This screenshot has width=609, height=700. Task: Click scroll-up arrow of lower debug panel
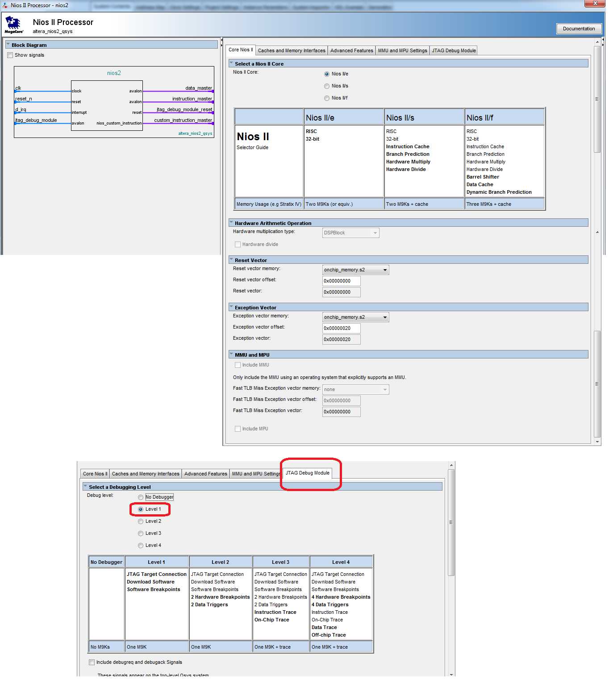[451, 465]
